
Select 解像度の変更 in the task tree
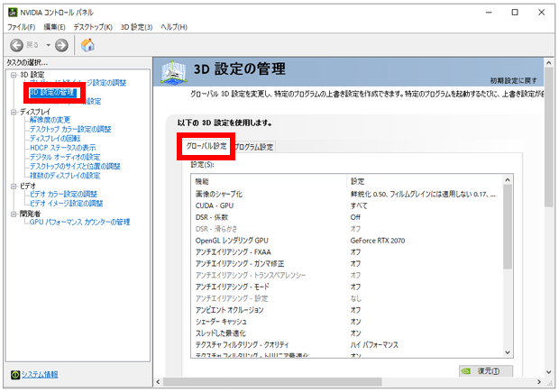point(50,120)
